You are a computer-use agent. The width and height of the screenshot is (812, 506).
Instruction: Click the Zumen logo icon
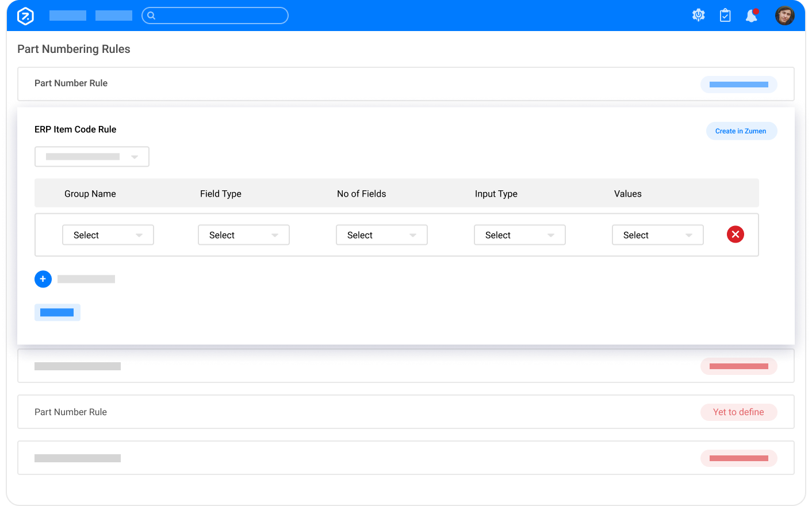25,16
